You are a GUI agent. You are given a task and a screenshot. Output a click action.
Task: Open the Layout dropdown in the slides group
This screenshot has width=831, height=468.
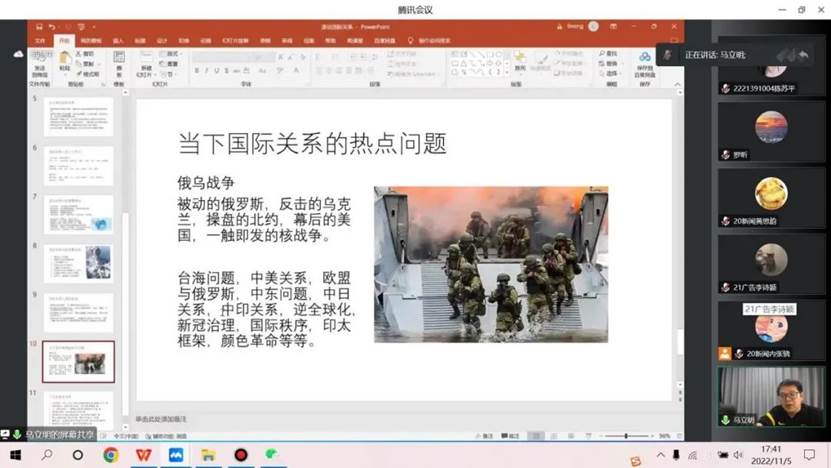(169, 53)
